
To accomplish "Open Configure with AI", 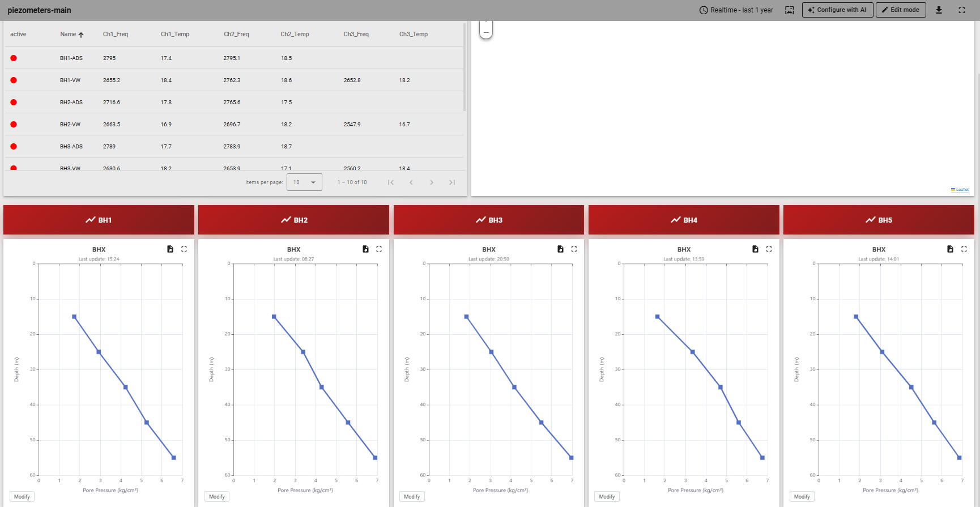I will coord(837,10).
